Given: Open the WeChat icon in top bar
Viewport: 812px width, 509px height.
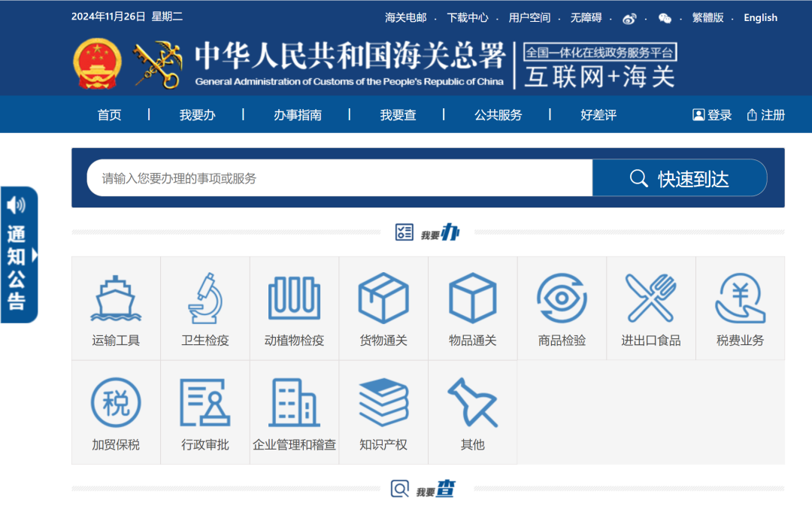Looking at the screenshot, I should coord(665,19).
